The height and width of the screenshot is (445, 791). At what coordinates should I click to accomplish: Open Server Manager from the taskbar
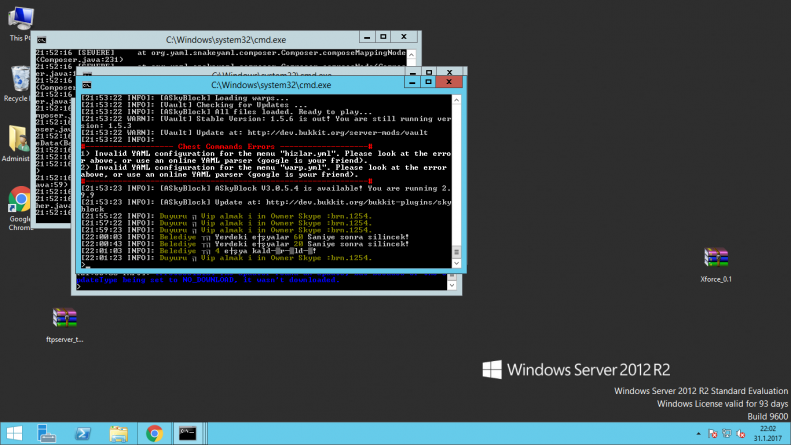(46, 433)
